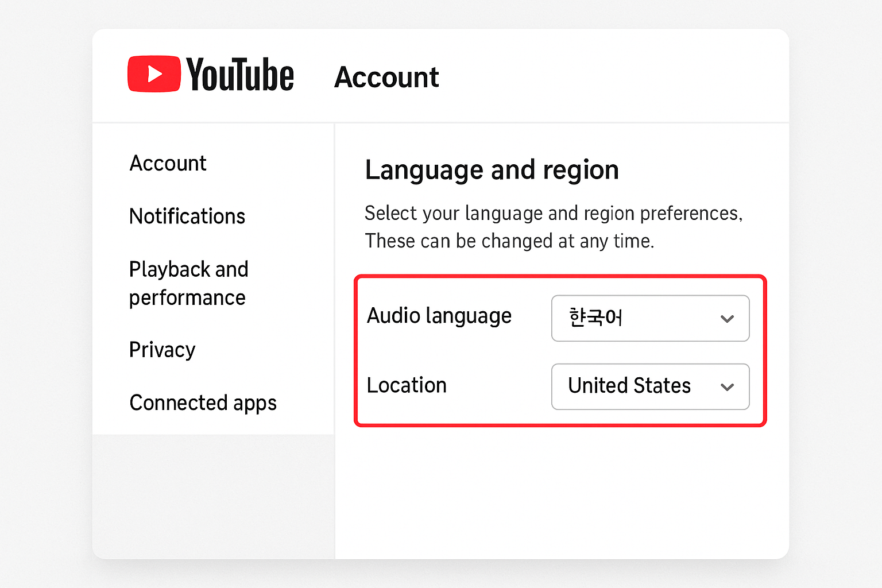882x588 pixels.
Task: Go to Notifications settings
Action: click(187, 216)
